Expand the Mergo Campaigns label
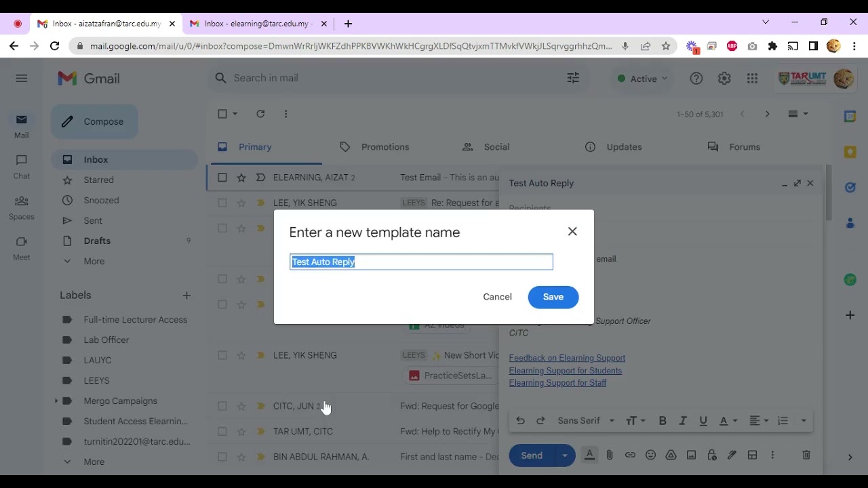The image size is (868, 488). click(x=56, y=401)
